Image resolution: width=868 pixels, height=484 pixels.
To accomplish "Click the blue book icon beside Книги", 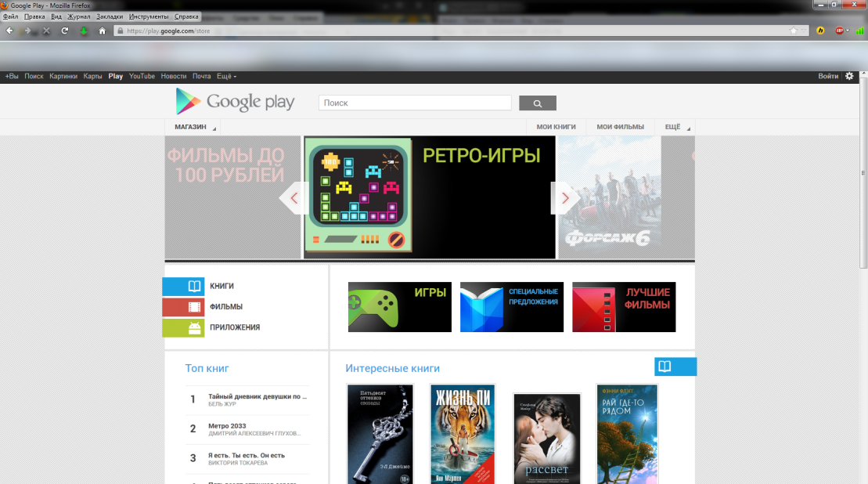I will tap(183, 287).
